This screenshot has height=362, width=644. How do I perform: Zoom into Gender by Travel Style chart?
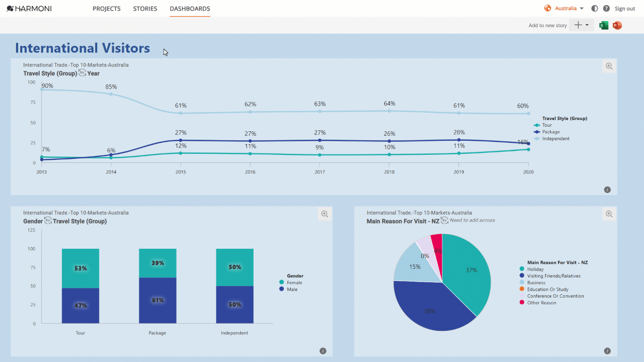(x=325, y=214)
